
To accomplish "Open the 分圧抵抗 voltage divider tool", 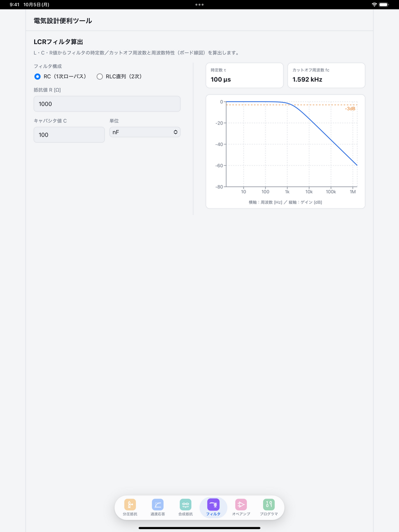I will 130,508.
